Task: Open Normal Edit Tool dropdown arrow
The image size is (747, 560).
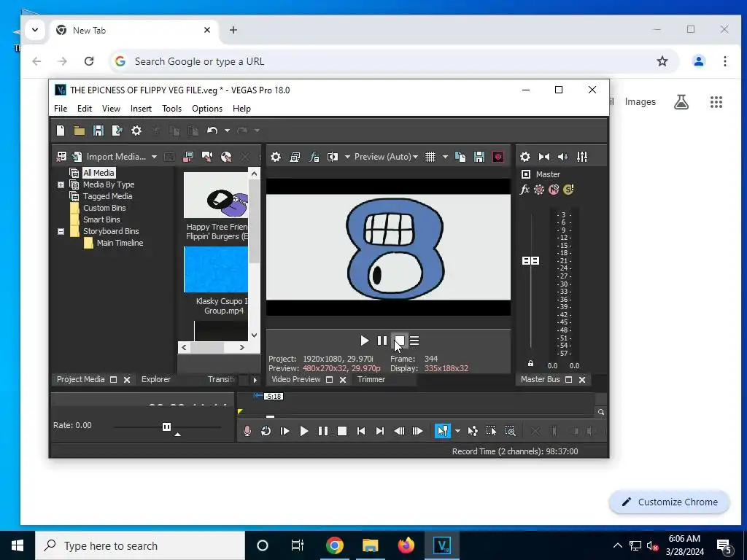Action: click(x=458, y=431)
